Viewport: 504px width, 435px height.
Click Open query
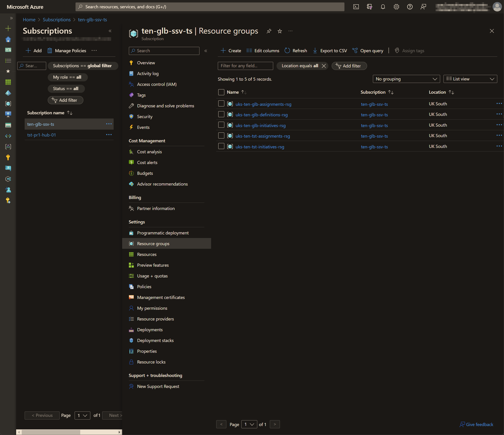pyautogui.click(x=368, y=51)
